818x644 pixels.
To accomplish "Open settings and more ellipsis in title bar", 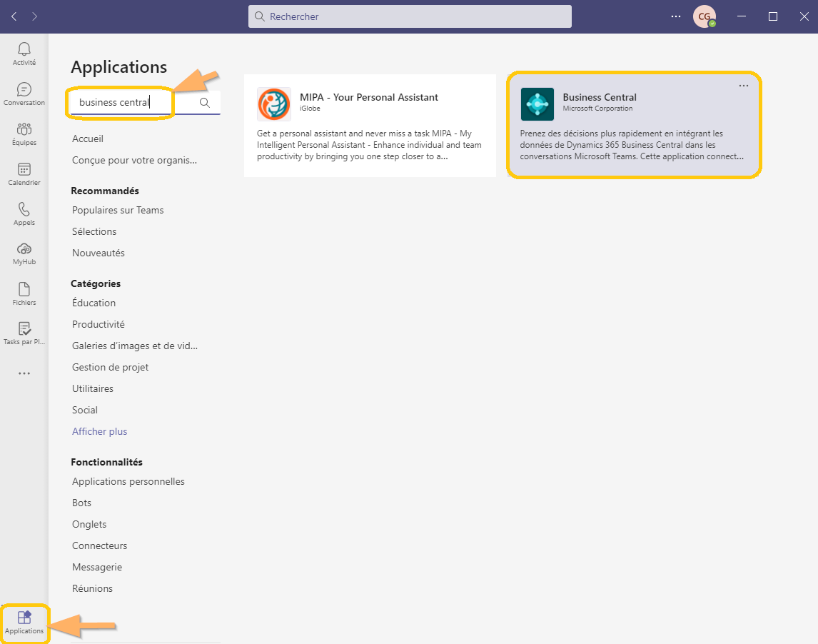I will click(675, 16).
